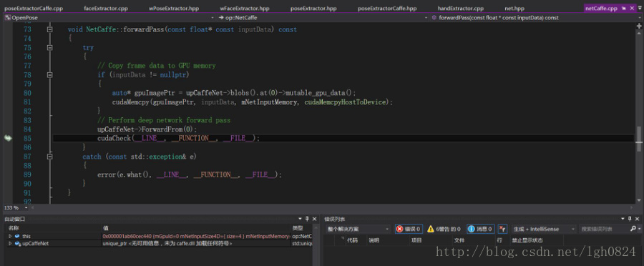Sort error list by 禁止显示状态 column
Screen dimensions: 644x266
(x=527, y=240)
